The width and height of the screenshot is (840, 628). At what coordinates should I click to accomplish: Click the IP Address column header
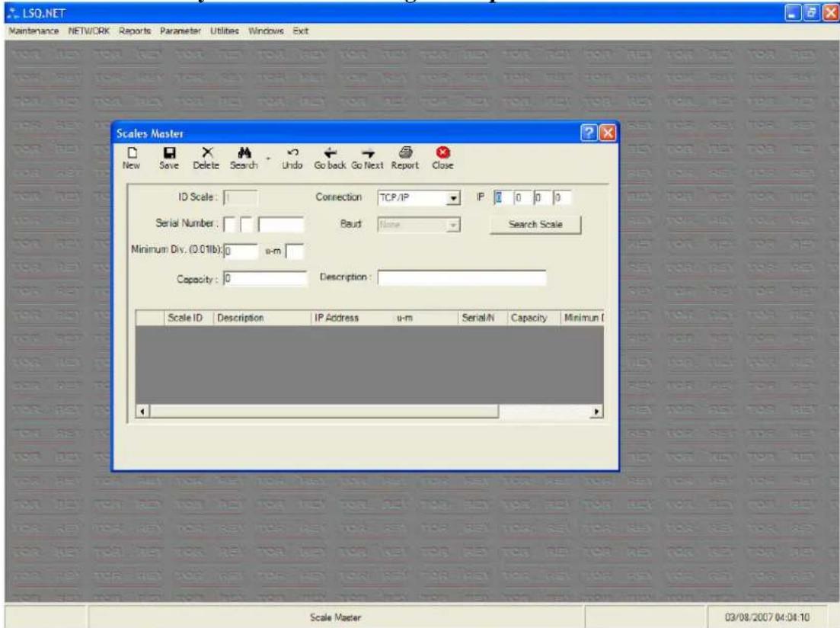(352, 318)
